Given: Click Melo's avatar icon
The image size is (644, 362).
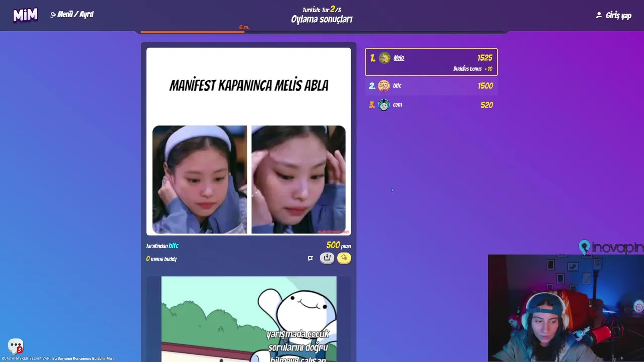Looking at the screenshot, I should click(385, 58).
